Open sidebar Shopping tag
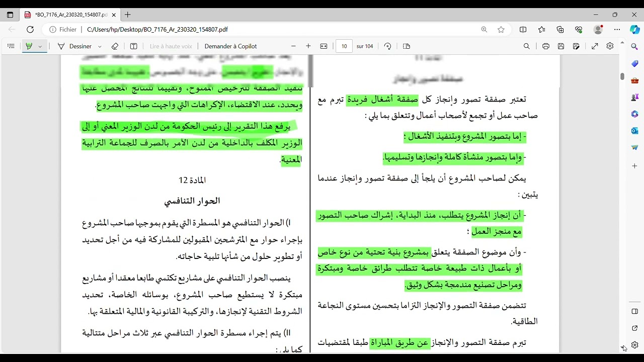The width and height of the screenshot is (644, 362). point(635,63)
